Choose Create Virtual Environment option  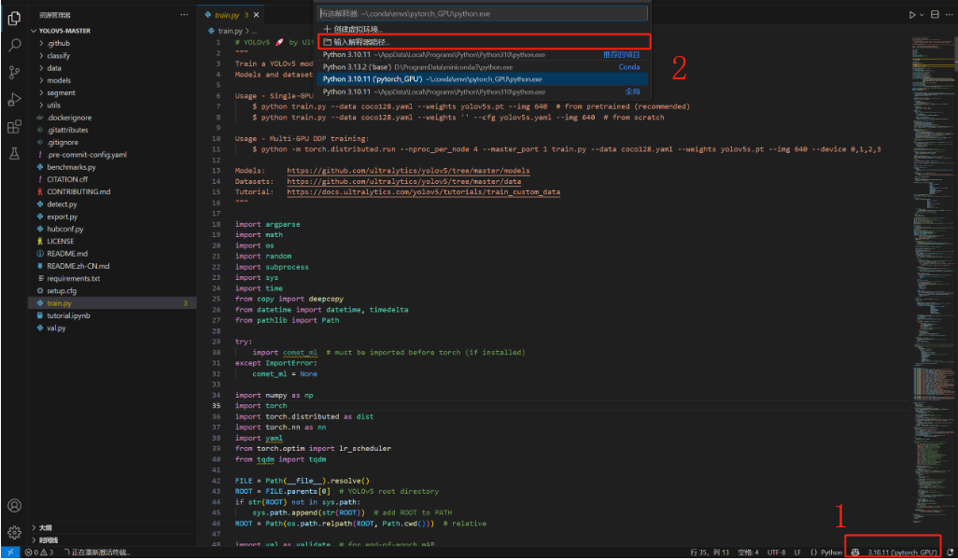point(482,29)
